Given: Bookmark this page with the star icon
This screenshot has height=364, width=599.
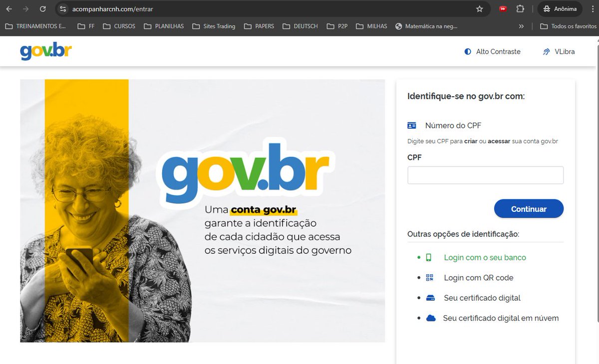Looking at the screenshot, I should coord(480,9).
